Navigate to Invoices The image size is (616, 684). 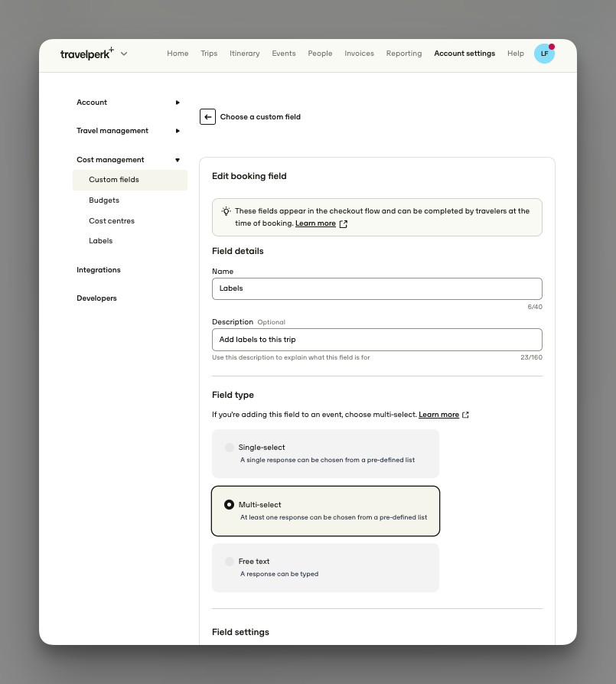[x=359, y=54]
